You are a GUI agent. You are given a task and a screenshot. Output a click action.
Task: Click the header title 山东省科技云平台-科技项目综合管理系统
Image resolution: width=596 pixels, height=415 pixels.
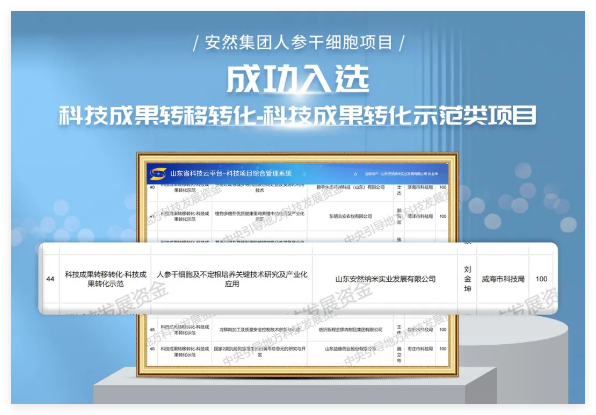(x=231, y=173)
